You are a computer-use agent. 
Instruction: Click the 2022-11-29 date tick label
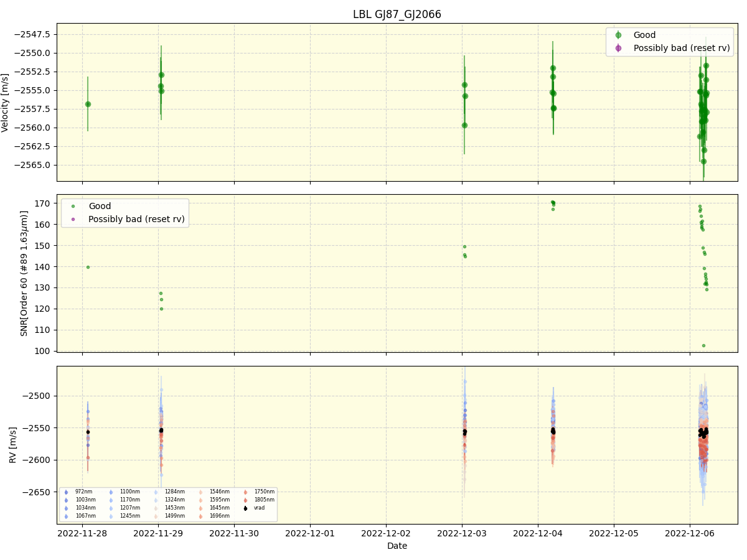coord(158,533)
